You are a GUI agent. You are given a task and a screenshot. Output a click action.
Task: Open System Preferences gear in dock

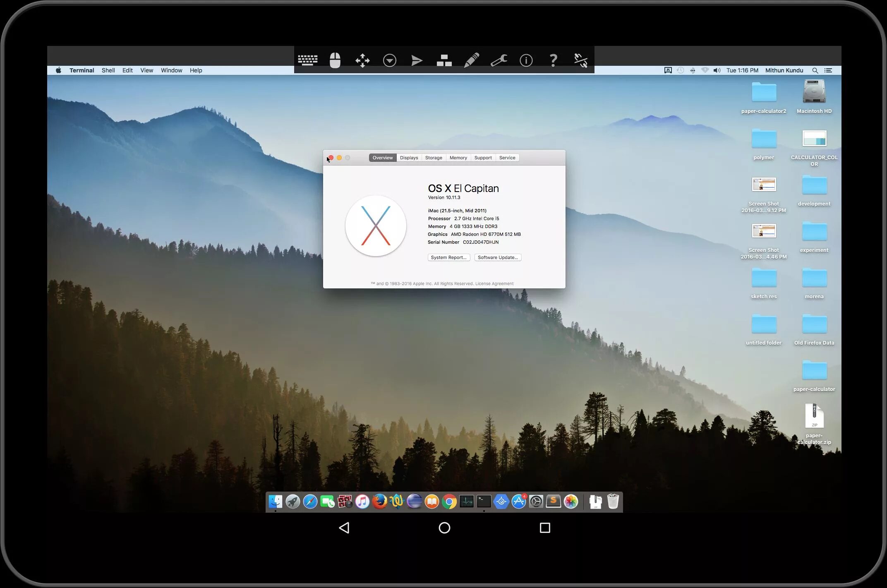click(x=536, y=502)
